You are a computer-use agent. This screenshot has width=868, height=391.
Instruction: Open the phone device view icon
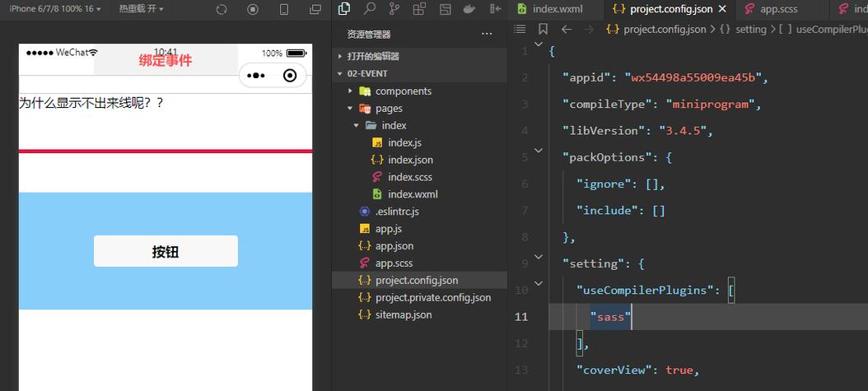[284, 9]
